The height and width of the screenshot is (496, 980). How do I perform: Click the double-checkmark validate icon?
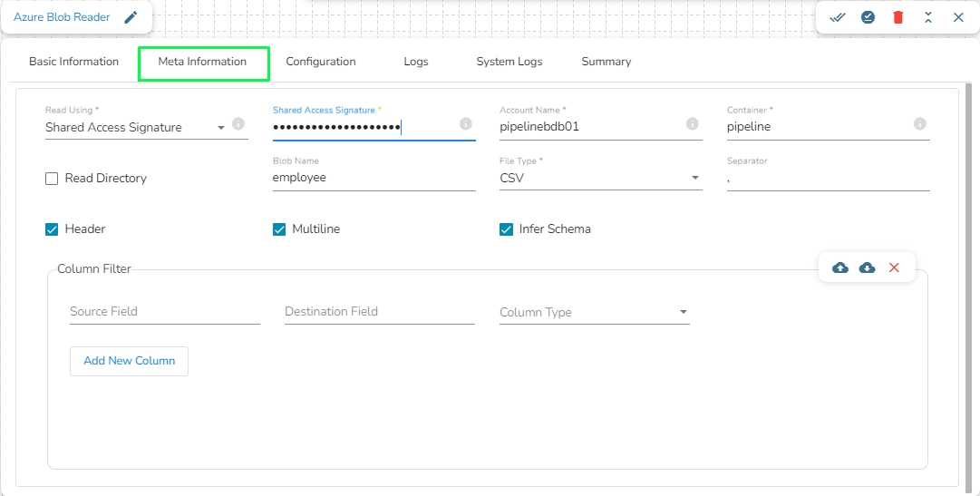pyautogui.click(x=838, y=17)
